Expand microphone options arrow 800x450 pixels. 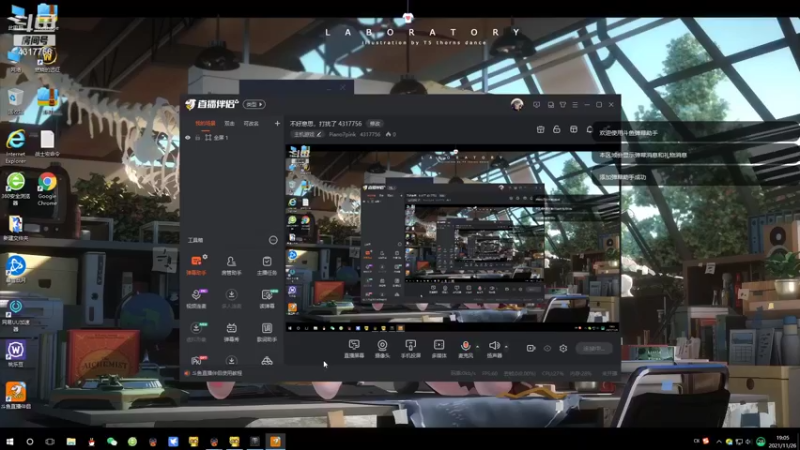coord(478,347)
